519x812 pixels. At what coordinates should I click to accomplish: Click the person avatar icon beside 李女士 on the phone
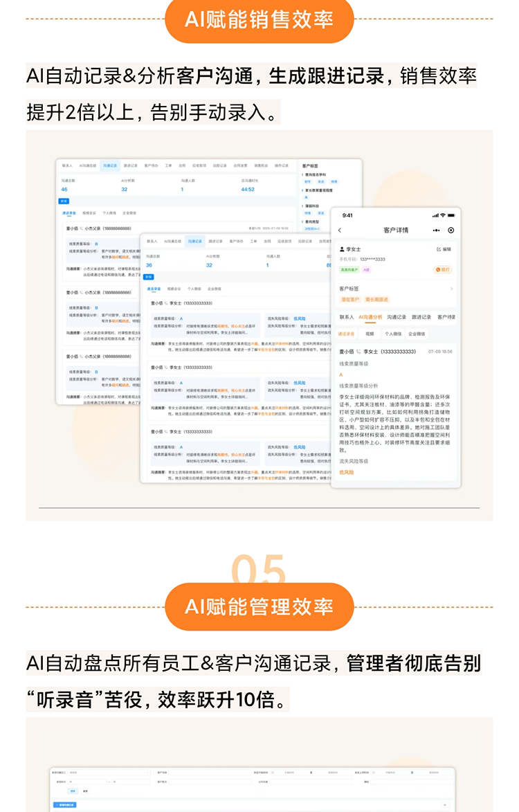(342, 249)
